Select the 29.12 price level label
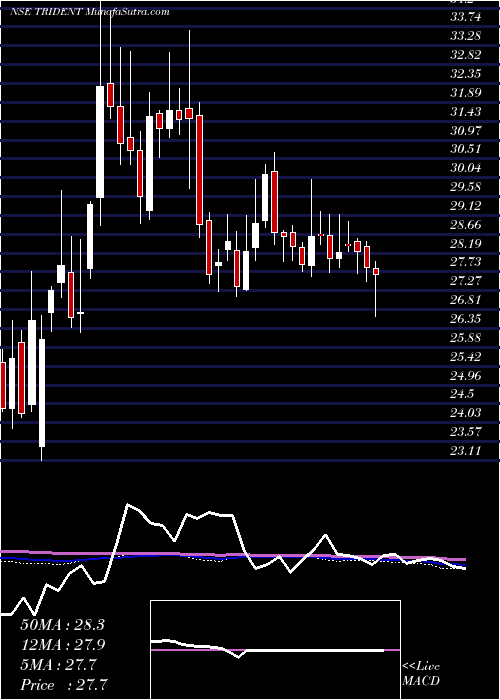 (x=466, y=206)
